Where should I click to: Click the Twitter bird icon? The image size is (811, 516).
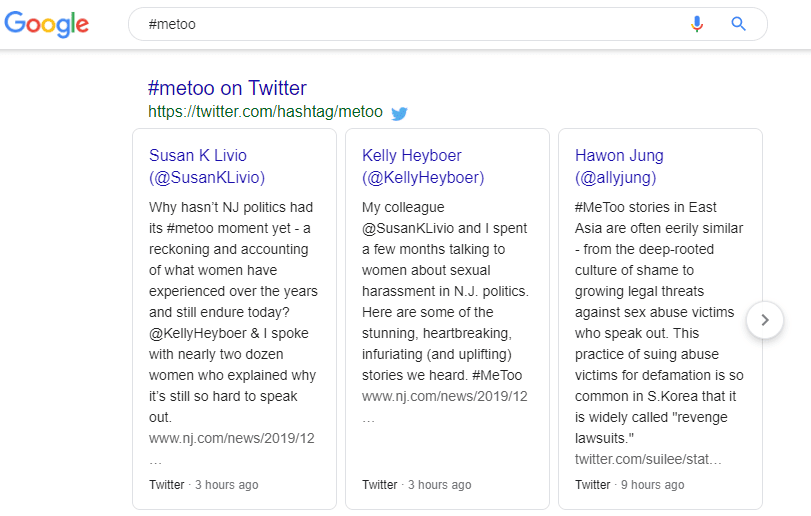pyautogui.click(x=399, y=113)
